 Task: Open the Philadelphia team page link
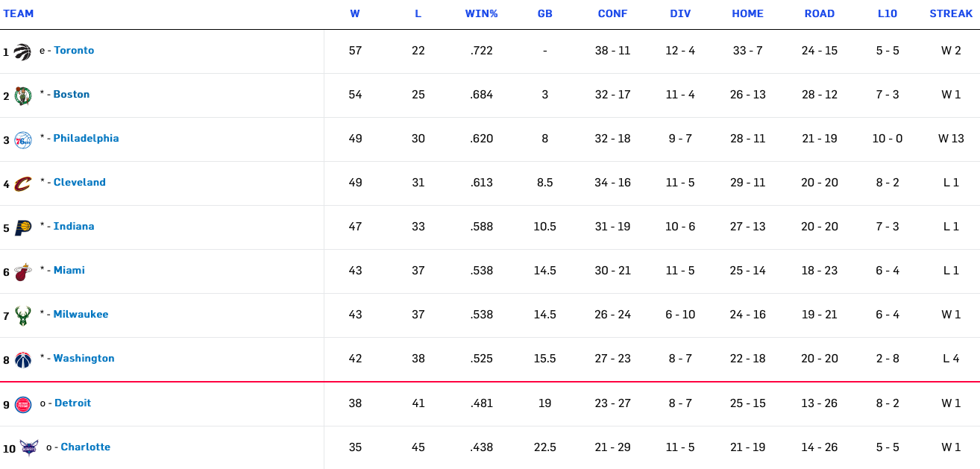coord(86,139)
